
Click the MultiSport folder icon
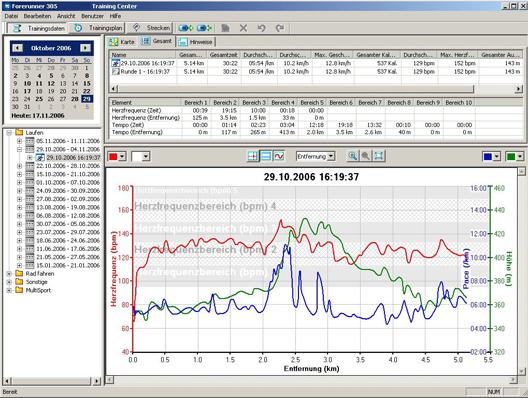coord(19,290)
